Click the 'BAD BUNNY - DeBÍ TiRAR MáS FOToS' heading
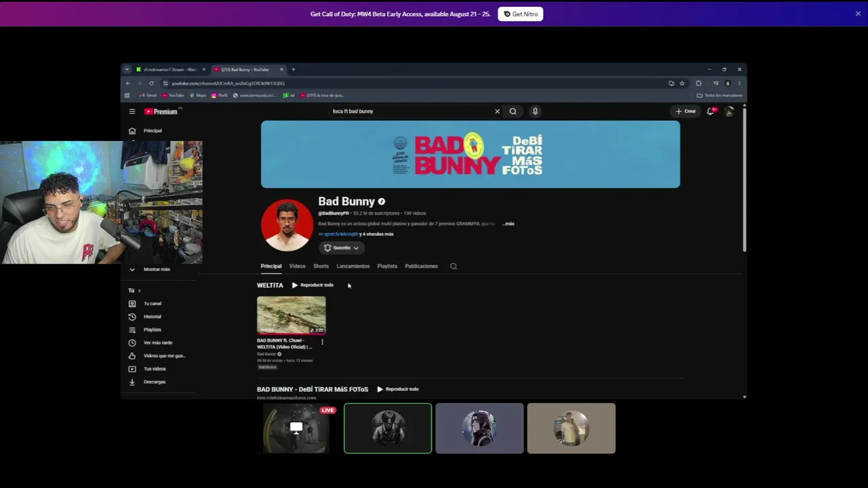The height and width of the screenshot is (488, 868). 313,389
